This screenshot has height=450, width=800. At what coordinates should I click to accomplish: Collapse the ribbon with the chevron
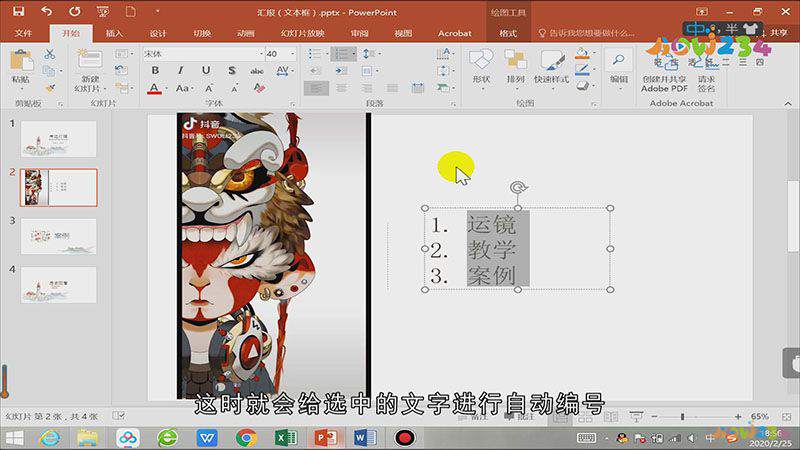coord(788,104)
